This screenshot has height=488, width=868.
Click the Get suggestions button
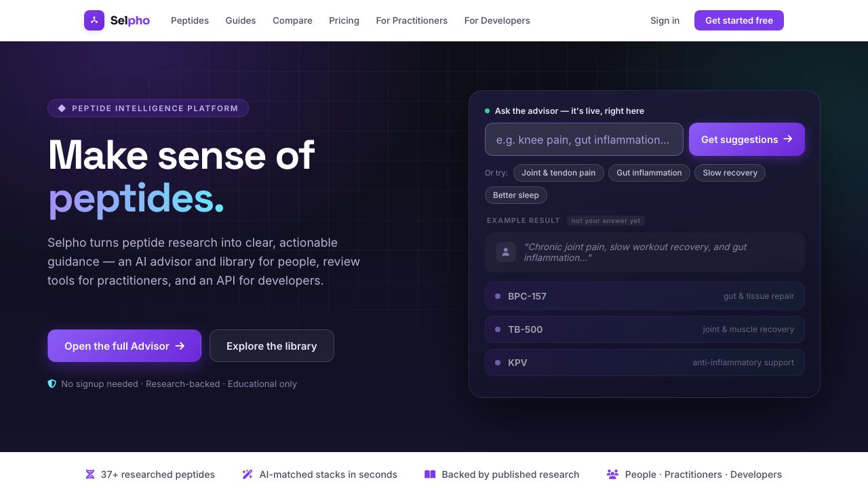click(x=747, y=140)
